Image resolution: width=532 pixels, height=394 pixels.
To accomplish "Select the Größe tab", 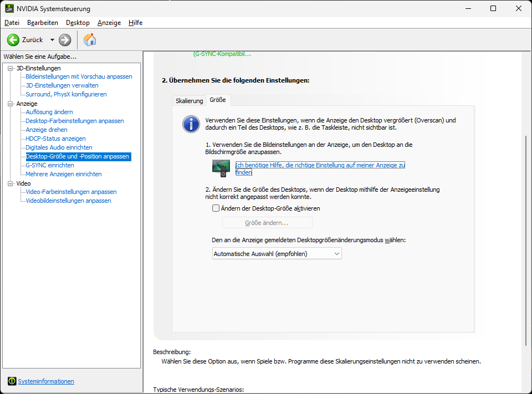I will [218, 100].
